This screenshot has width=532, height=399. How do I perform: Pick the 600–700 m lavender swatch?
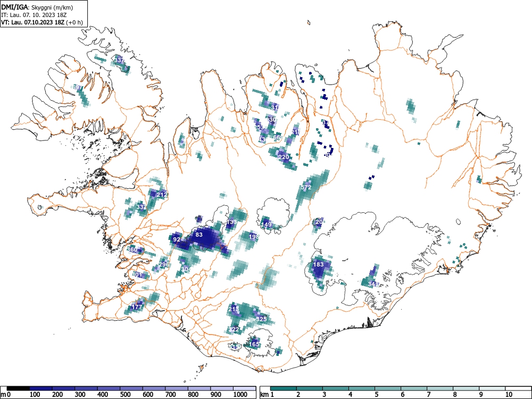point(154,388)
